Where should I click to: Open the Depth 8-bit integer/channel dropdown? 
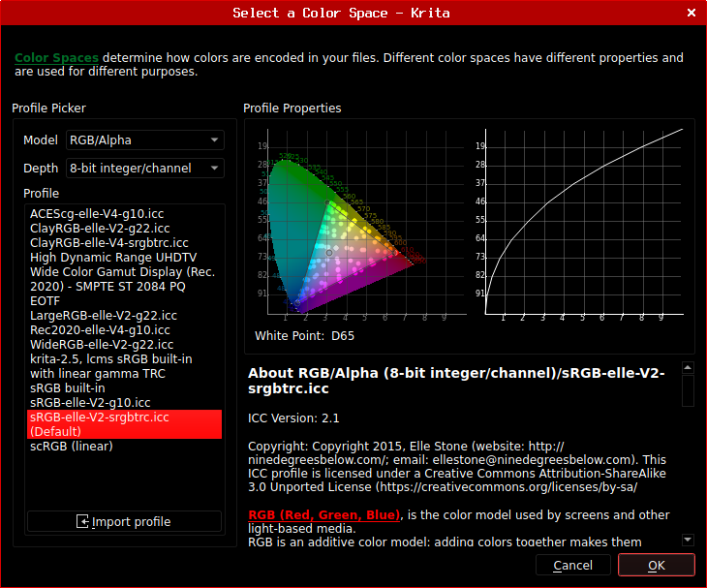(145, 169)
